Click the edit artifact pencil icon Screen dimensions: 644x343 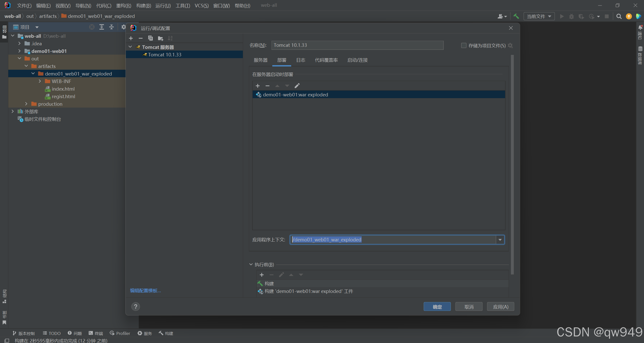(297, 86)
